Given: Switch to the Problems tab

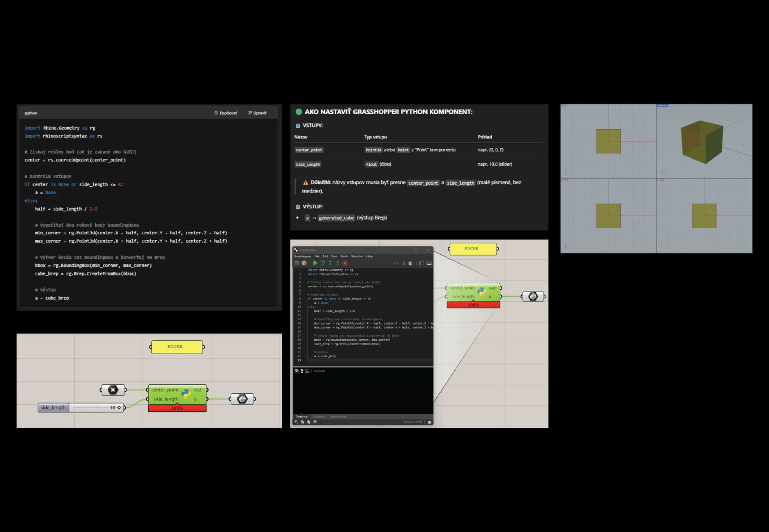Looking at the screenshot, I should click(319, 417).
